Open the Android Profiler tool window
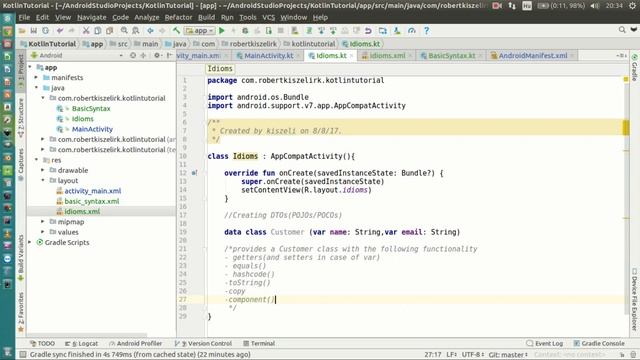The width and height of the screenshot is (640, 360). coord(136,343)
